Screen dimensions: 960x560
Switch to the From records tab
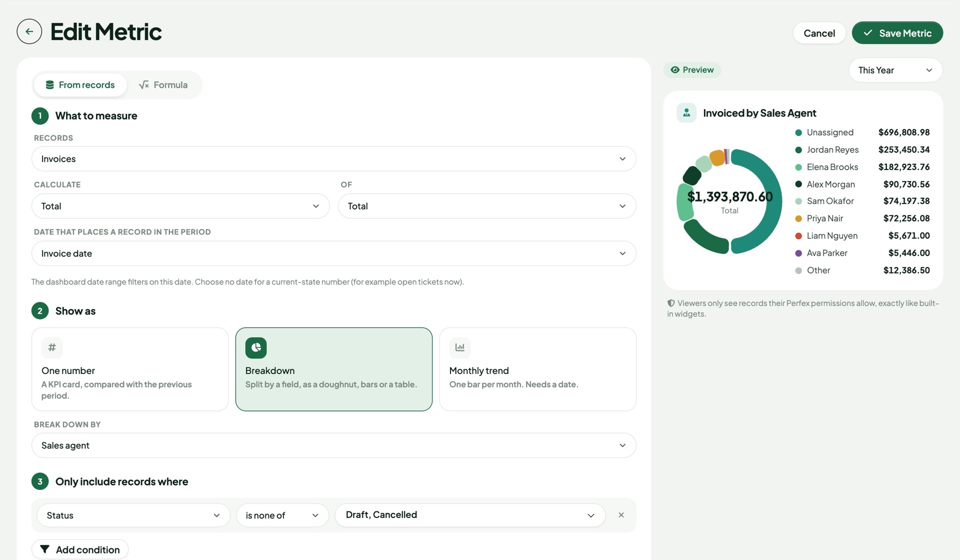tap(80, 85)
